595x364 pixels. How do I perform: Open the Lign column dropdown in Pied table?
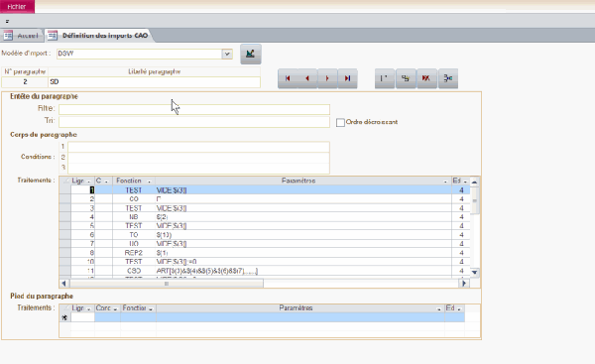tap(89, 309)
